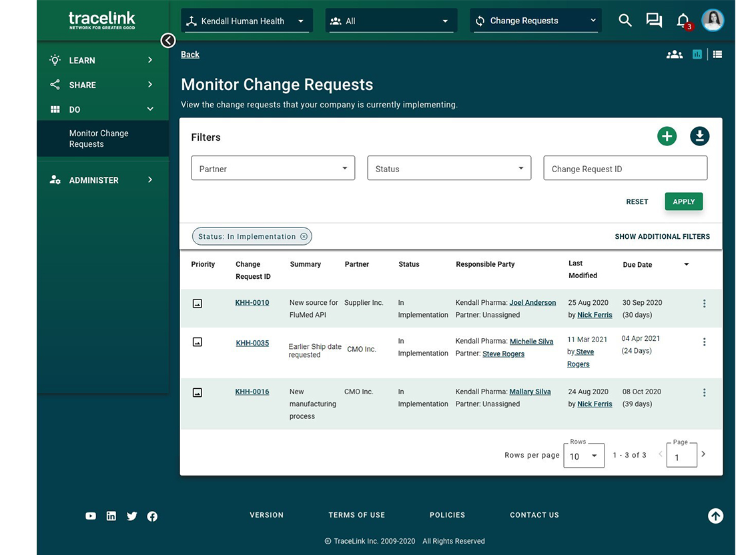Open row actions menu for KHH-0035
This screenshot has width=756, height=555.
[x=705, y=342]
